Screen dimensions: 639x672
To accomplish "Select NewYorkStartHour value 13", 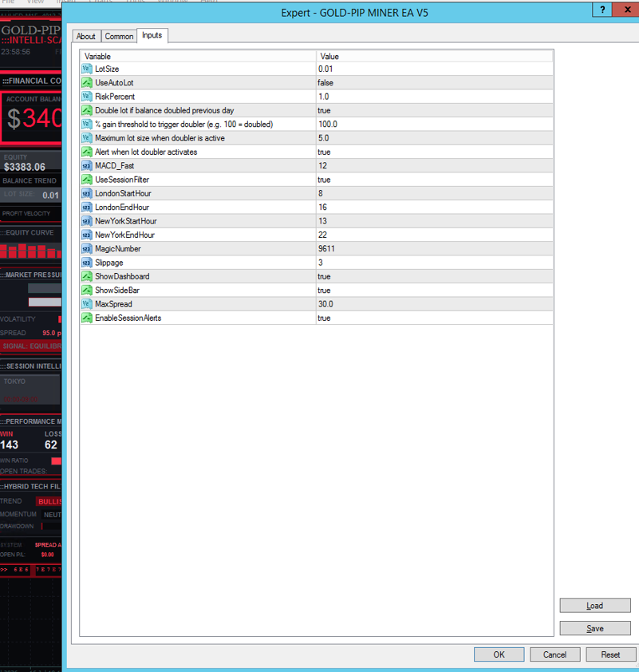I will click(x=323, y=221).
